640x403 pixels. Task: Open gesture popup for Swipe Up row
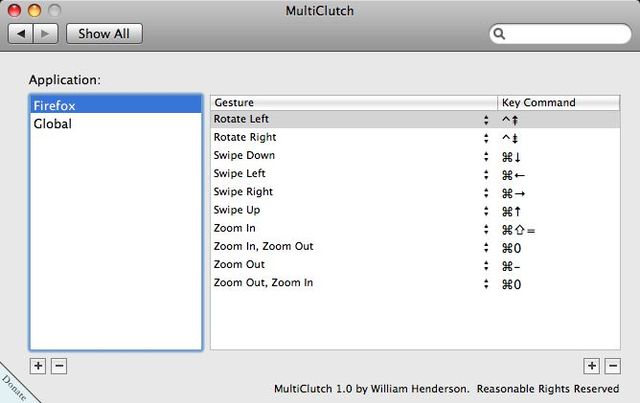(486, 211)
